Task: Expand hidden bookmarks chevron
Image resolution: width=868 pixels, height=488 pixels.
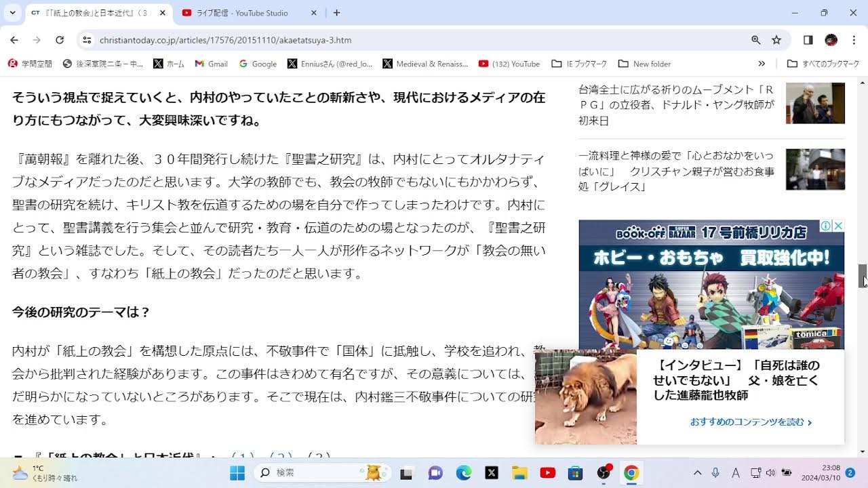Action: (762, 64)
